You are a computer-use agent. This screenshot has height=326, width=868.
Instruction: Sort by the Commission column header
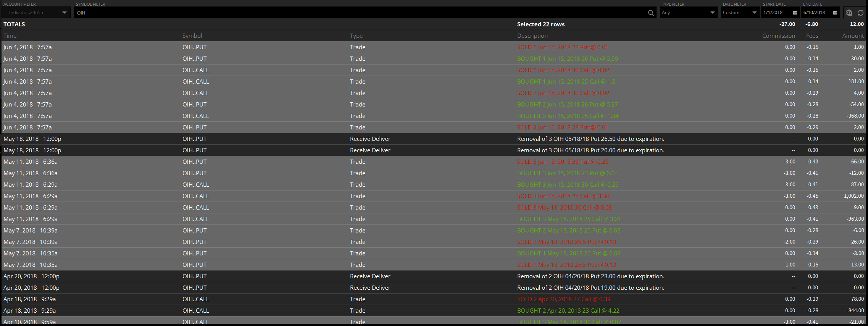pyautogui.click(x=778, y=36)
